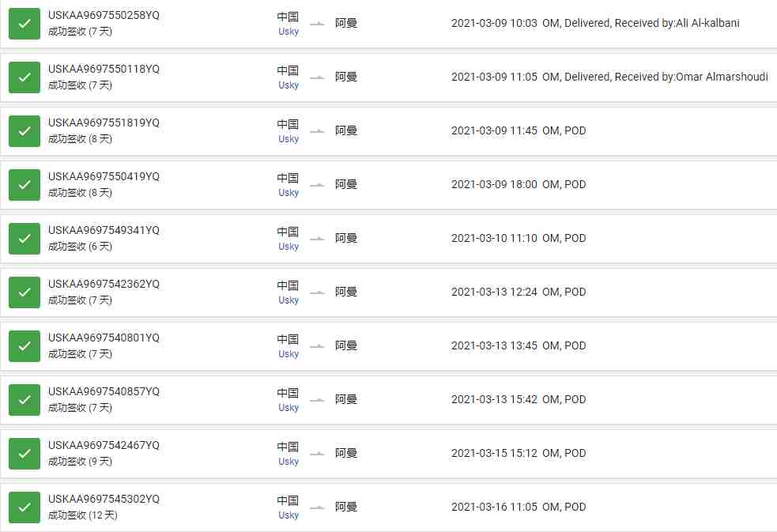The height and width of the screenshot is (532, 777).
Task: Select tracking number USKAA9697542467YQ
Action: (x=104, y=445)
